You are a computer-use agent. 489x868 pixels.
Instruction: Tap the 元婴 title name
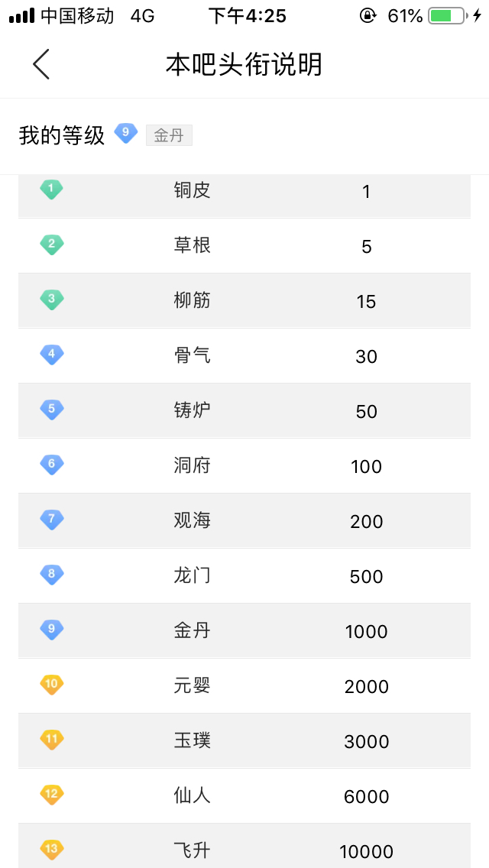tap(193, 685)
